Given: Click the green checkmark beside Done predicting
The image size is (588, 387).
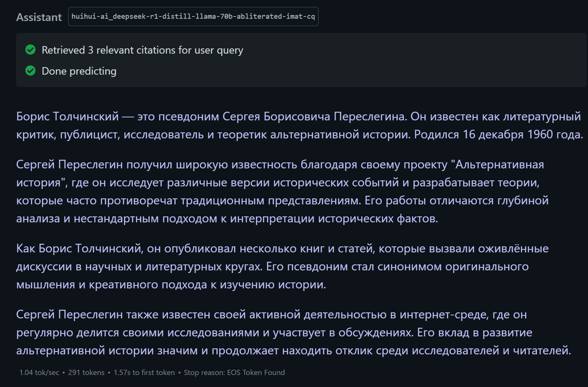Looking at the screenshot, I should (x=30, y=71).
